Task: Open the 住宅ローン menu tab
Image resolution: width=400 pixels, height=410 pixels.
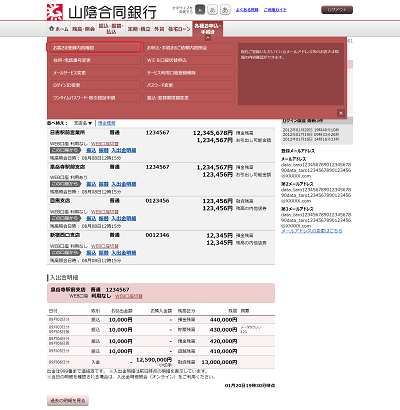Action: coord(179,29)
